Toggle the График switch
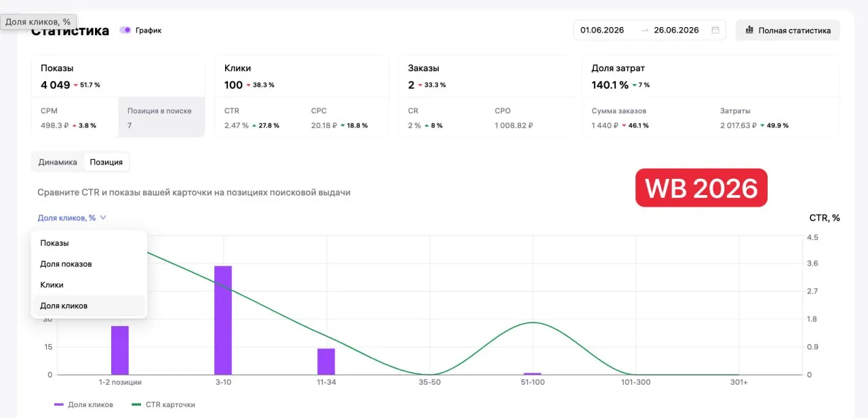The image size is (868, 418). coord(125,30)
